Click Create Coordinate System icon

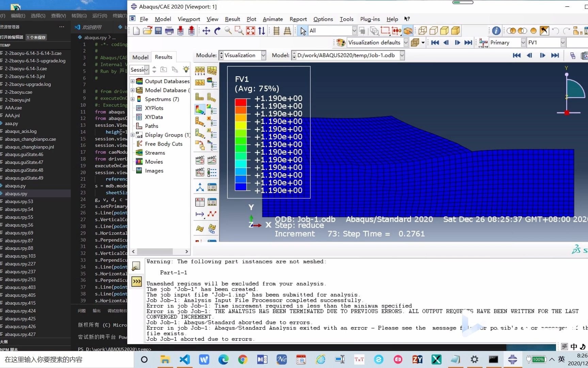[200, 187]
